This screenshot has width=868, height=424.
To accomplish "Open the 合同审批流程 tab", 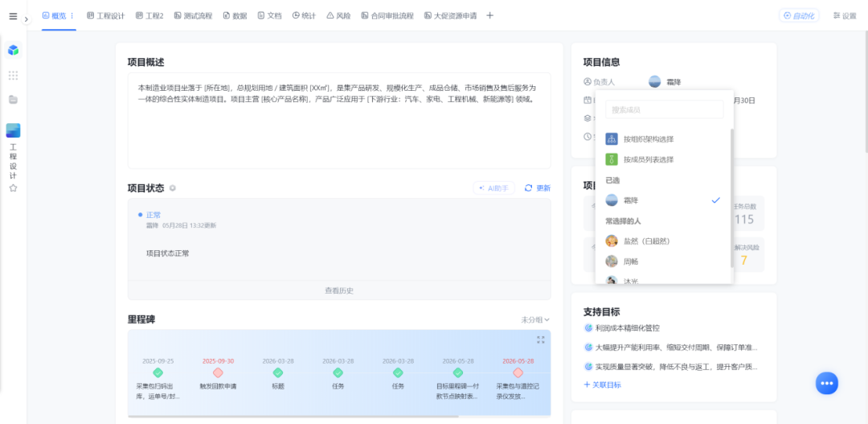I will coord(387,15).
